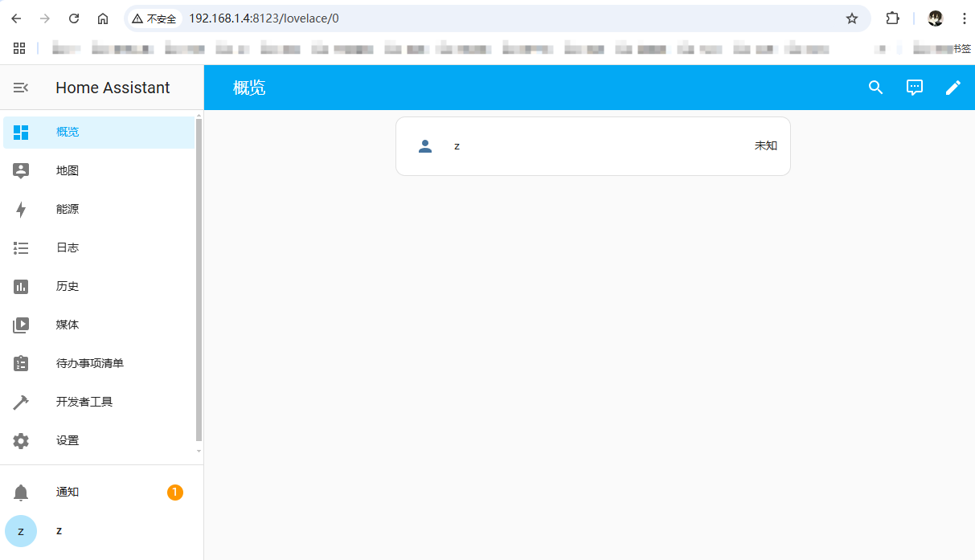This screenshot has height=560, width=975.
Task: Open the Chrome three-dot menu
Action: pos(964,18)
